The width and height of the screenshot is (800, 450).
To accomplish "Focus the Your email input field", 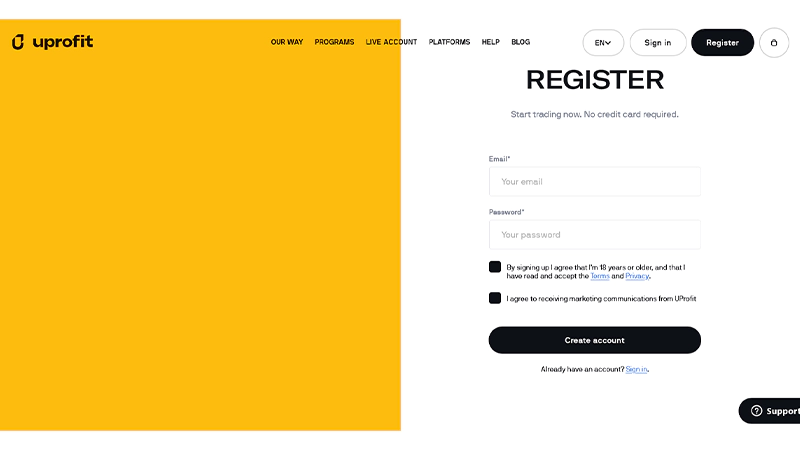I will [594, 182].
